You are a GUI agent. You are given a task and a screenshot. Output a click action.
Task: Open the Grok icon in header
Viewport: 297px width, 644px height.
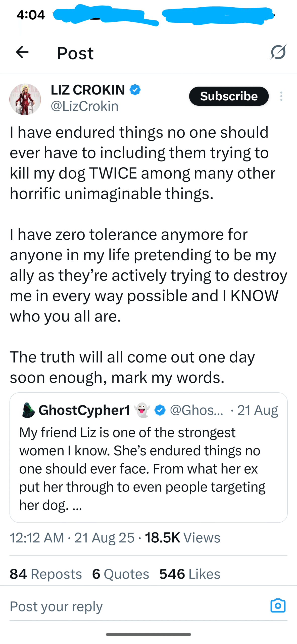click(x=278, y=52)
